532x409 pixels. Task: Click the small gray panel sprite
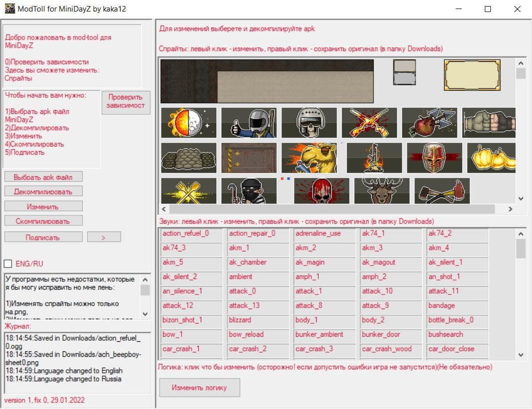(405, 72)
